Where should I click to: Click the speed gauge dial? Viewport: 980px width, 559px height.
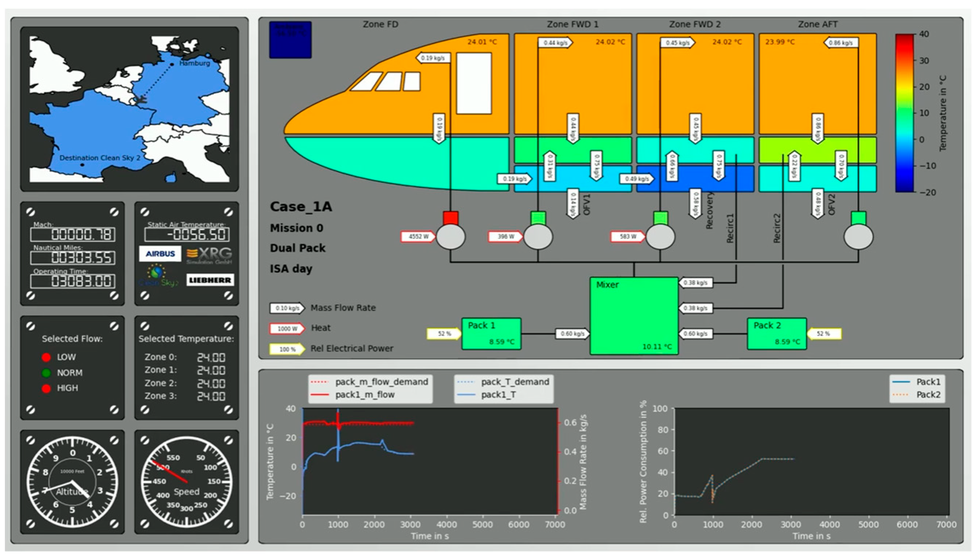(x=186, y=482)
